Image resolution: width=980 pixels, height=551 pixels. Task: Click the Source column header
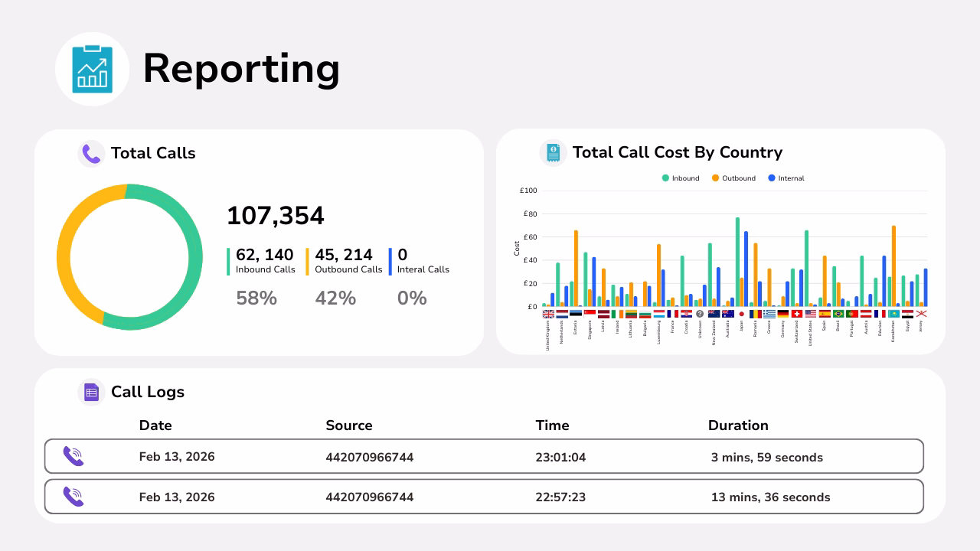[348, 425]
